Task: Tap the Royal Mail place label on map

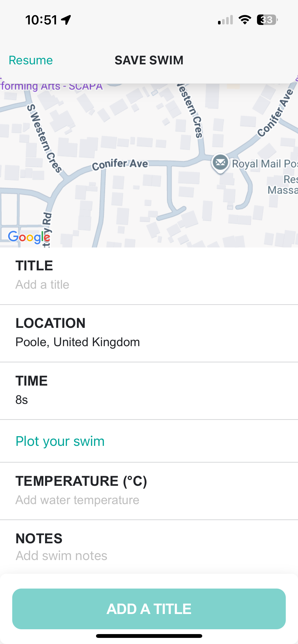Action: click(264, 164)
